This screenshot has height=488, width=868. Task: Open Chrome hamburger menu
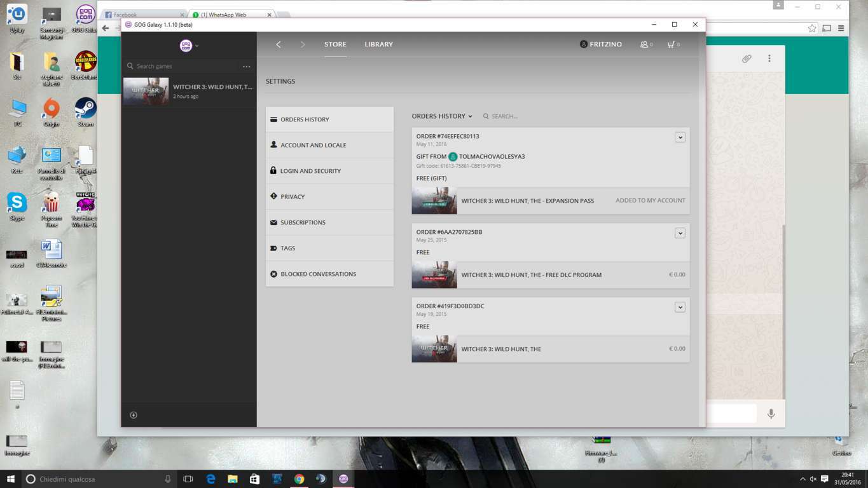click(x=841, y=29)
